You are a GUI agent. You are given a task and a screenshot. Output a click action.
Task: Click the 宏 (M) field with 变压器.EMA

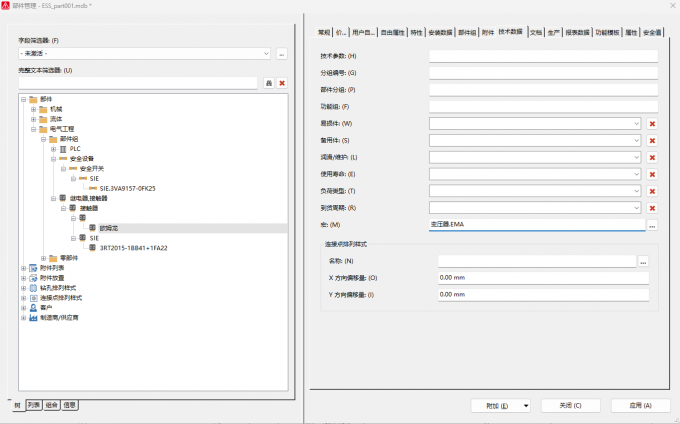tap(537, 225)
